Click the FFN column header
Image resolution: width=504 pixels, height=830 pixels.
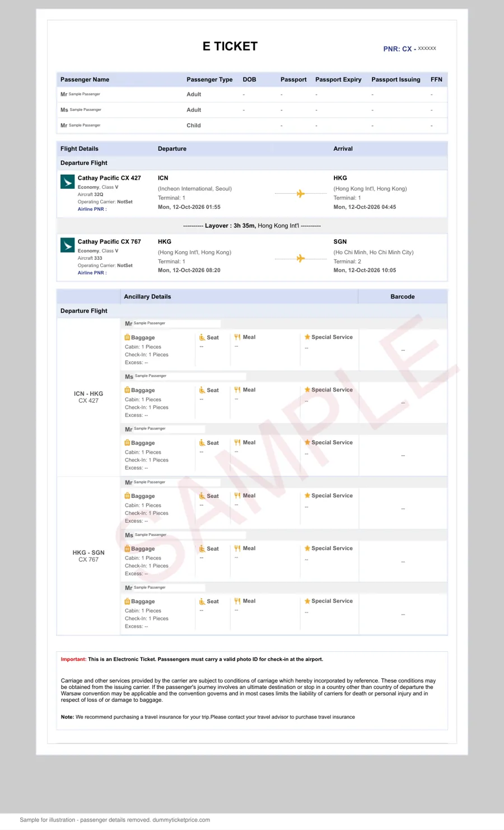(x=436, y=80)
